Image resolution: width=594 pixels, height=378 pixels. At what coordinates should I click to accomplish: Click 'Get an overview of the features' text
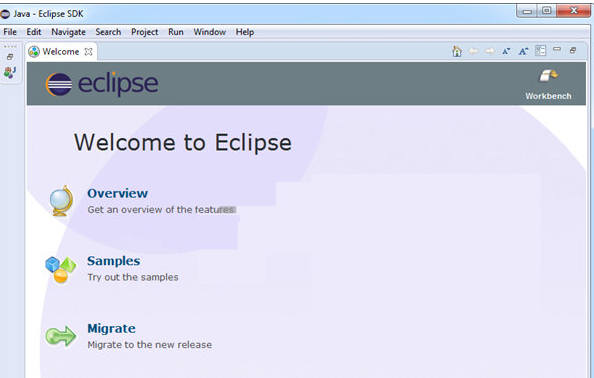point(162,209)
